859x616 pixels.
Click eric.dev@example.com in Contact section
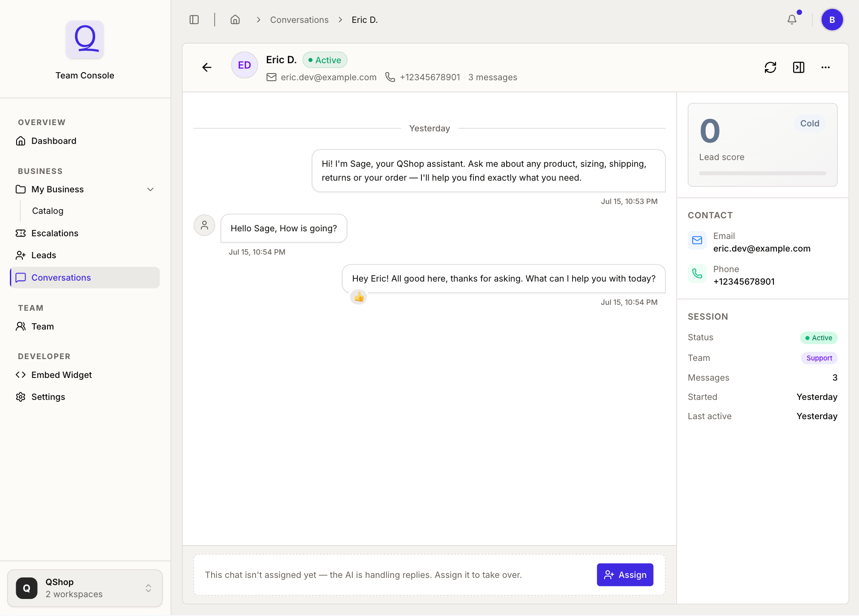[x=762, y=248]
